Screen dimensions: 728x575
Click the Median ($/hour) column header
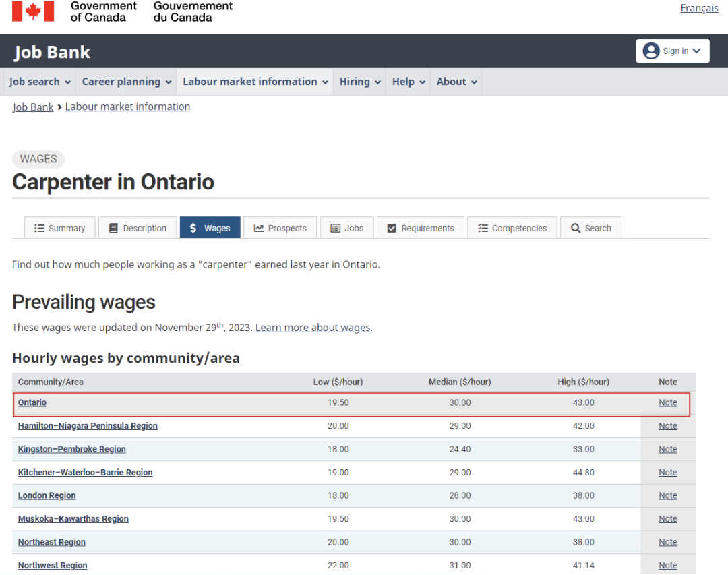[x=460, y=382]
